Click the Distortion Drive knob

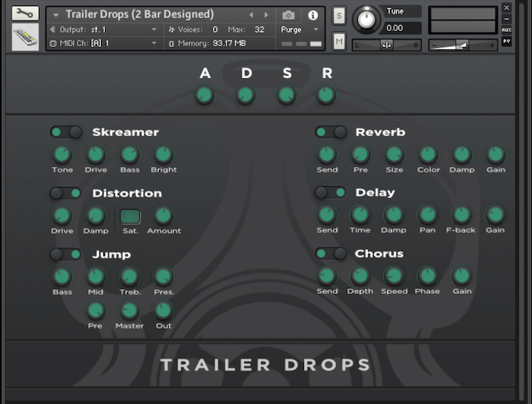pos(62,216)
